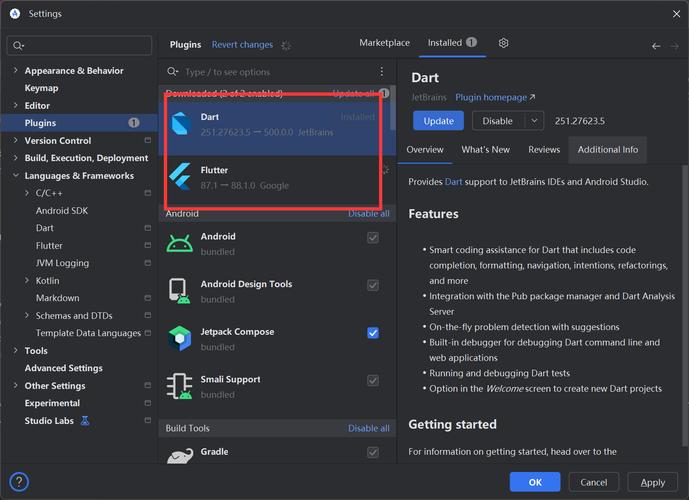The width and height of the screenshot is (689, 500).
Task: Click Disable all for Build Tools group
Action: pos(369,428)
